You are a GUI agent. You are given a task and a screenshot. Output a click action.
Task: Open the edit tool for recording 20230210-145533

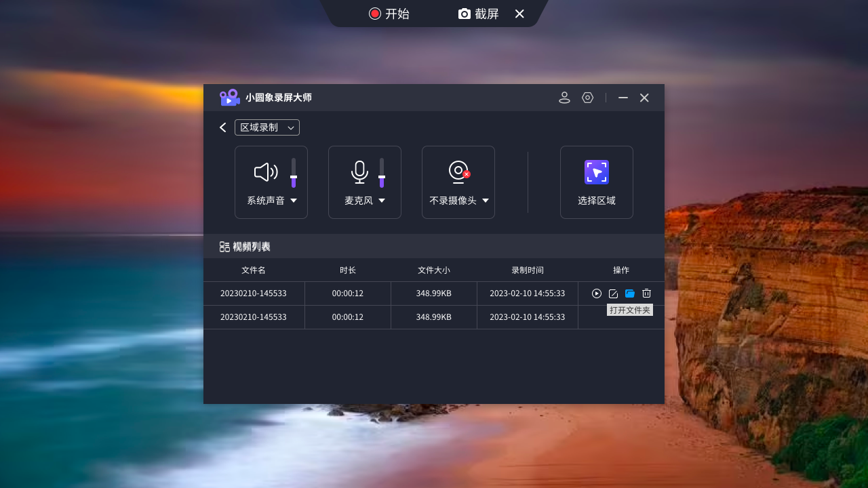[613, 293]
